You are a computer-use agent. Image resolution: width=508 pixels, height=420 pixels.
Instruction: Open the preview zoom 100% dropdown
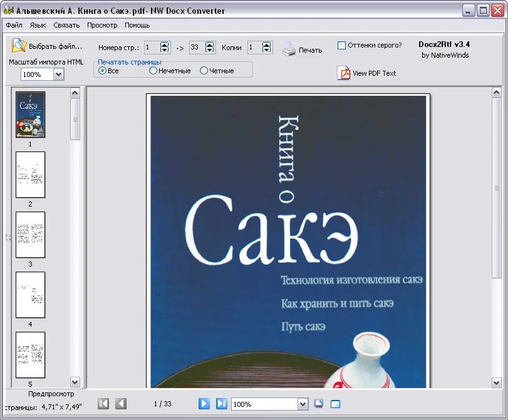(x=303, y=404)
